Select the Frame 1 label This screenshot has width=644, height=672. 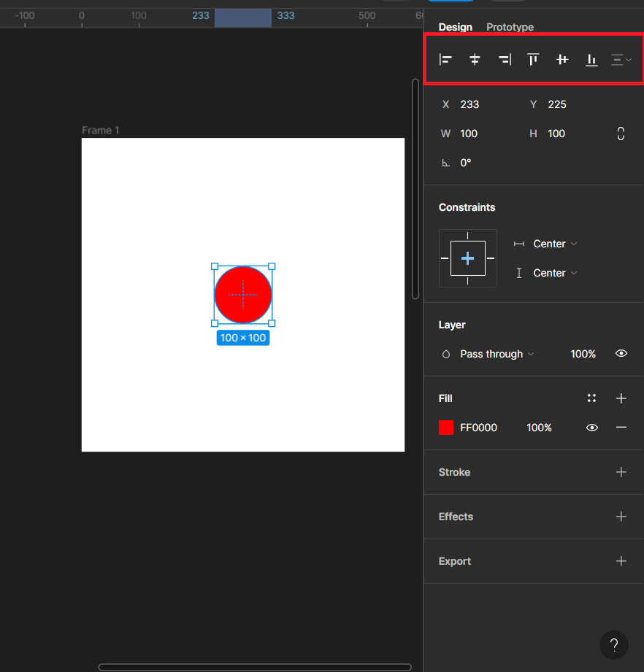[100, 131]
